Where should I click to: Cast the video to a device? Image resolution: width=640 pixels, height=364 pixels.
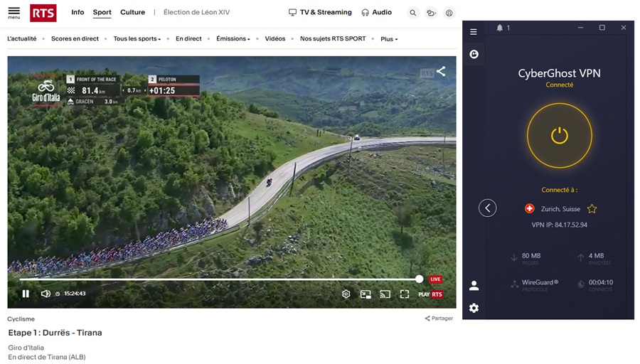tap(385, 294)
